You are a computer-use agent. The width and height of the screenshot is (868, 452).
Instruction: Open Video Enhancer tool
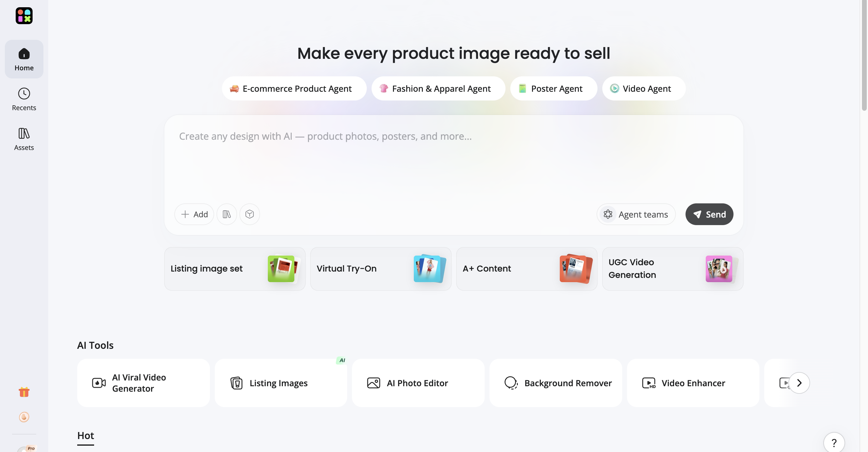(x=693, y=383)
